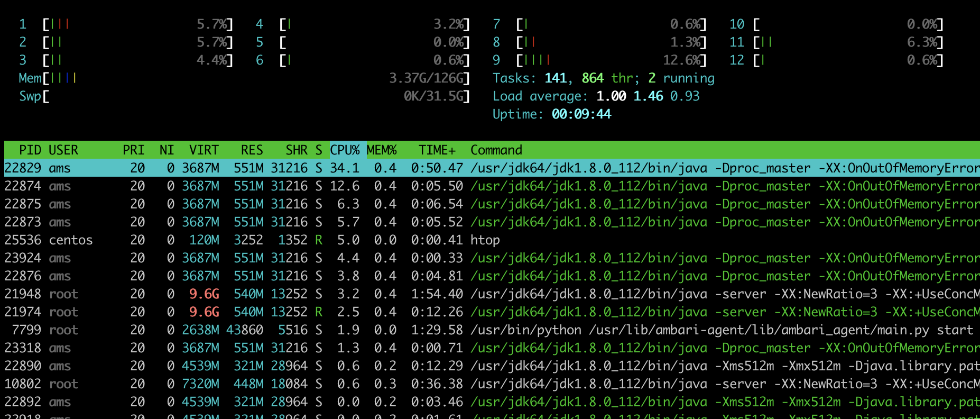Sort by the VIRT column header

point(204,150)
